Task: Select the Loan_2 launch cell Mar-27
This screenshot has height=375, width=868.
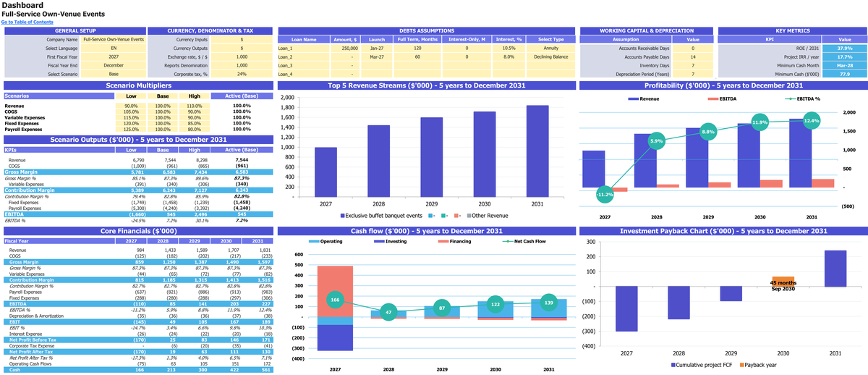Action: [377, 56]
